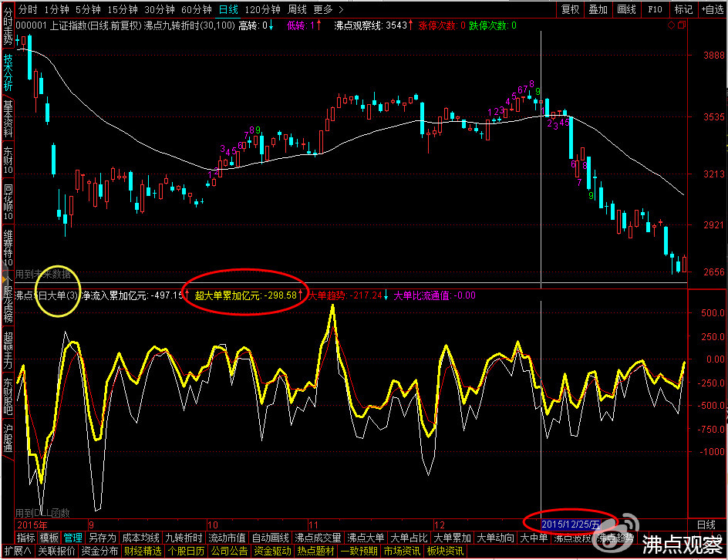The width and height of the screenshot is (728, 560).
Task: Open 基本资料 in left sidebar
Action: [x=8, y=119]
